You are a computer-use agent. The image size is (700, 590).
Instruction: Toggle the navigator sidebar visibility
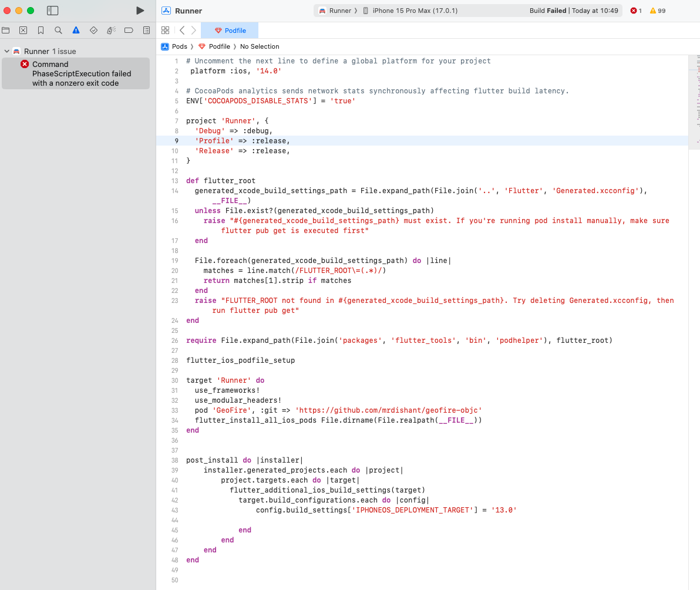point(53,11)
